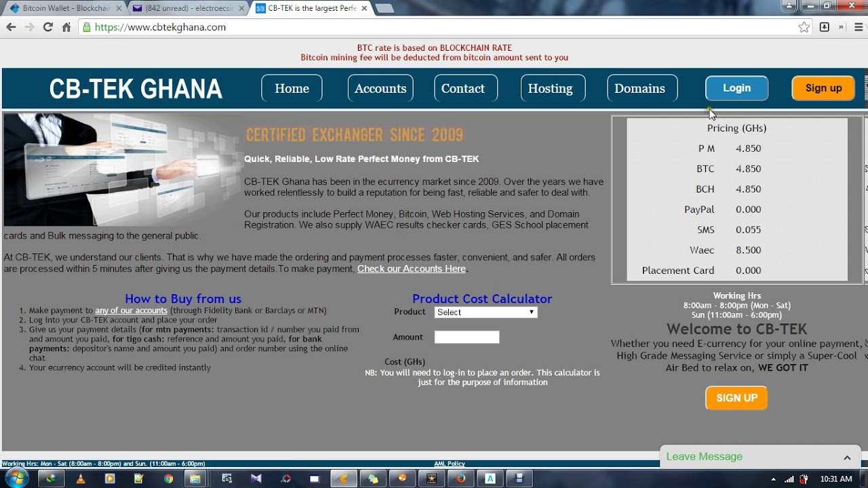This screenshot has height=488, width=868.
Task: Switch to the (842 unread) mail tab
Action: (190, 9)
